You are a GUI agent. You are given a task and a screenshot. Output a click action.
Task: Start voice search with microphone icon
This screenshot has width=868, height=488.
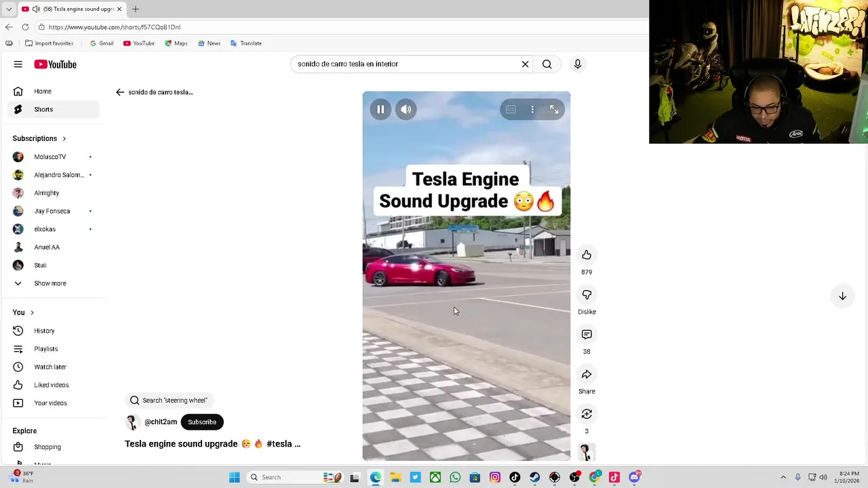[x=578, y=64]
